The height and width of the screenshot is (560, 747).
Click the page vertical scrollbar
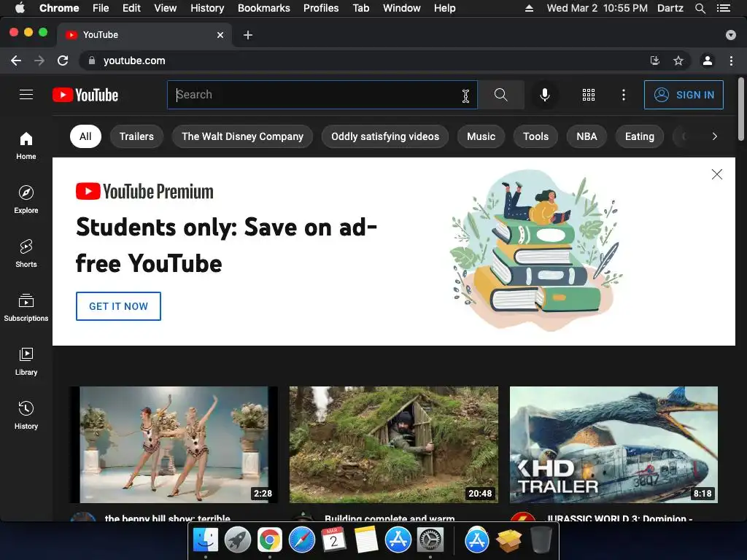click(740, 109)
